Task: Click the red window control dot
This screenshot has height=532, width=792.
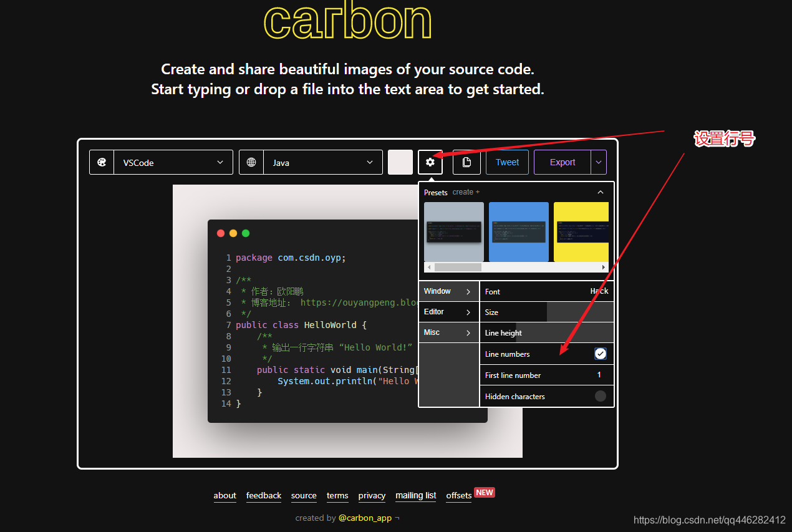Action: point(221,233)
